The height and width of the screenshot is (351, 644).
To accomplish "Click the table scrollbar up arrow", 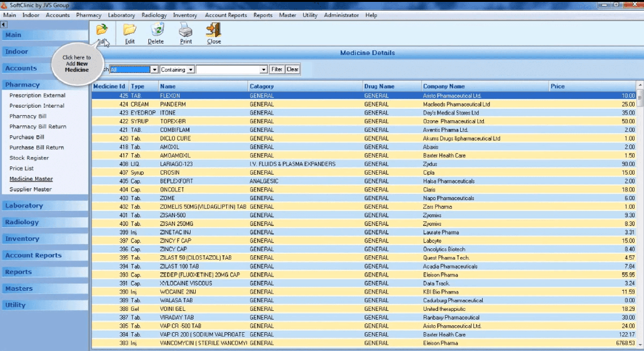I will (x=640, y=85).
